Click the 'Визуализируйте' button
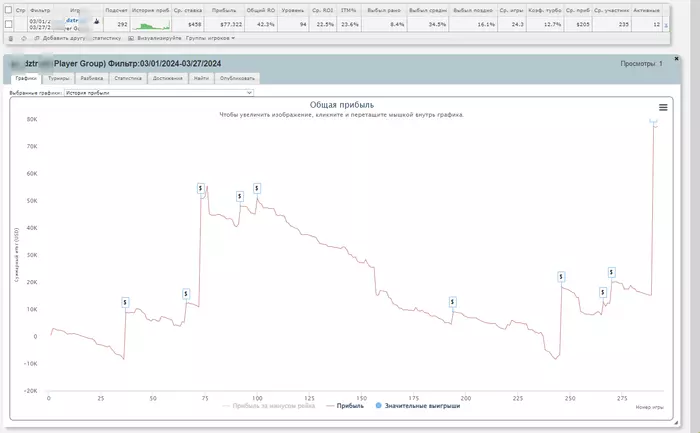Viewport: 700px width, 433px height. coord(155,38)
